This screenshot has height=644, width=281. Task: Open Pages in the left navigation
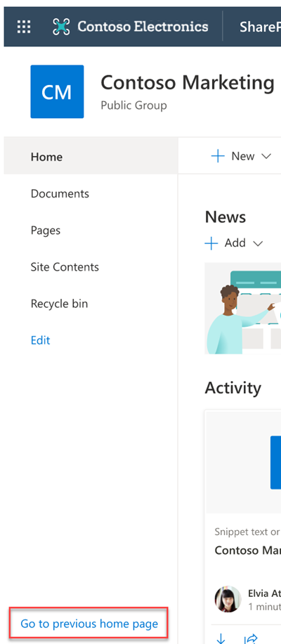coord(46,231)
